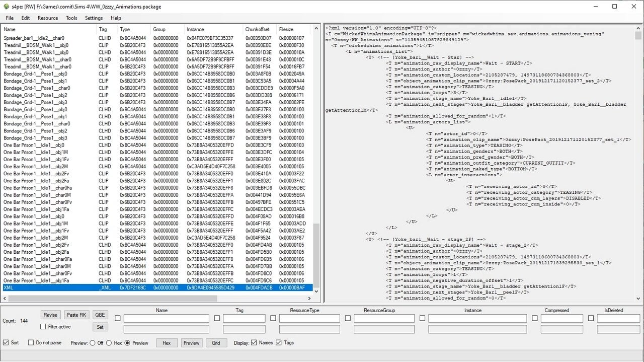Open the File menu

[10, 18]
